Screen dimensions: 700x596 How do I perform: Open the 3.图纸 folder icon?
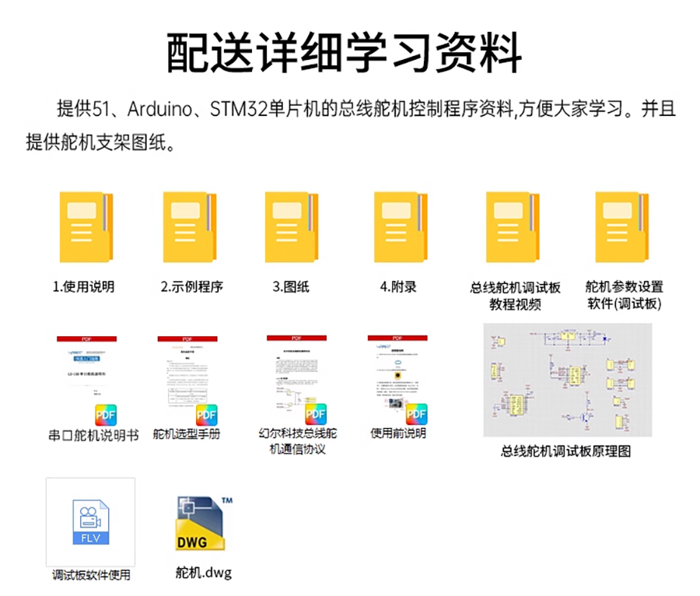pos(292,226)
